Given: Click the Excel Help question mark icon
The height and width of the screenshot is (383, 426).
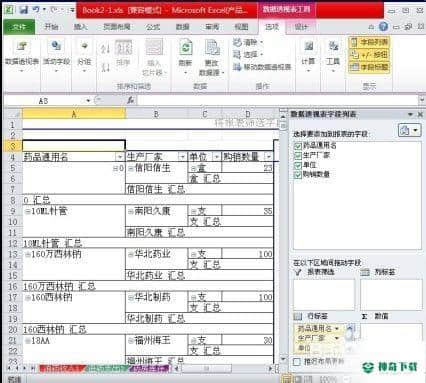Looking at the screenshot, I should (x=383, y=26).
